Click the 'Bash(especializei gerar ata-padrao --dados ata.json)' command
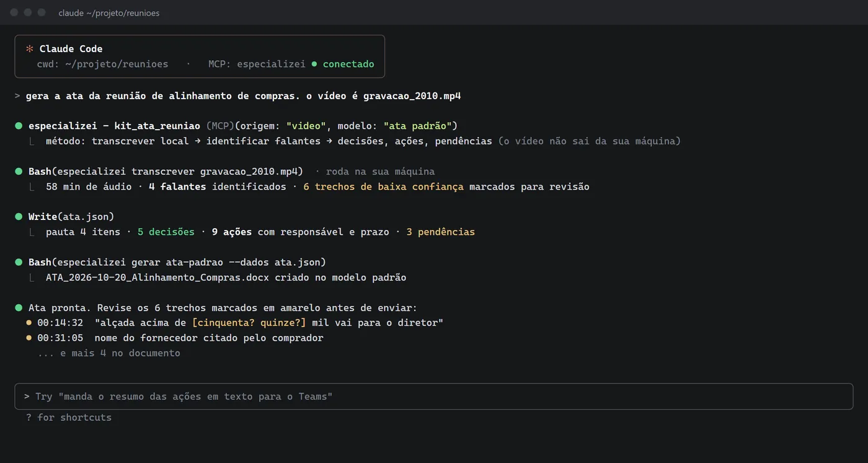 pos(177,263)
